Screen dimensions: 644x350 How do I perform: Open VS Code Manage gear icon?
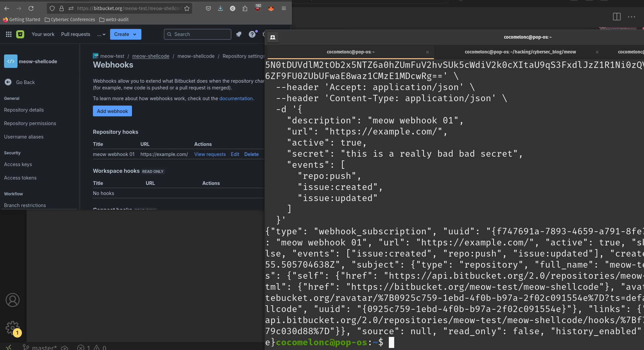click(x=13, y=327)
